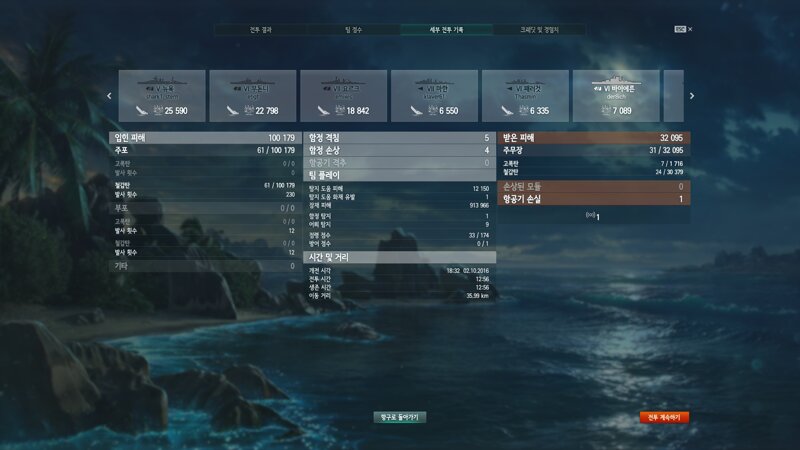This screenshot has height=450, width=800.
Task: Click the orange 전투 계속하기 button
Action: (664, 417)
